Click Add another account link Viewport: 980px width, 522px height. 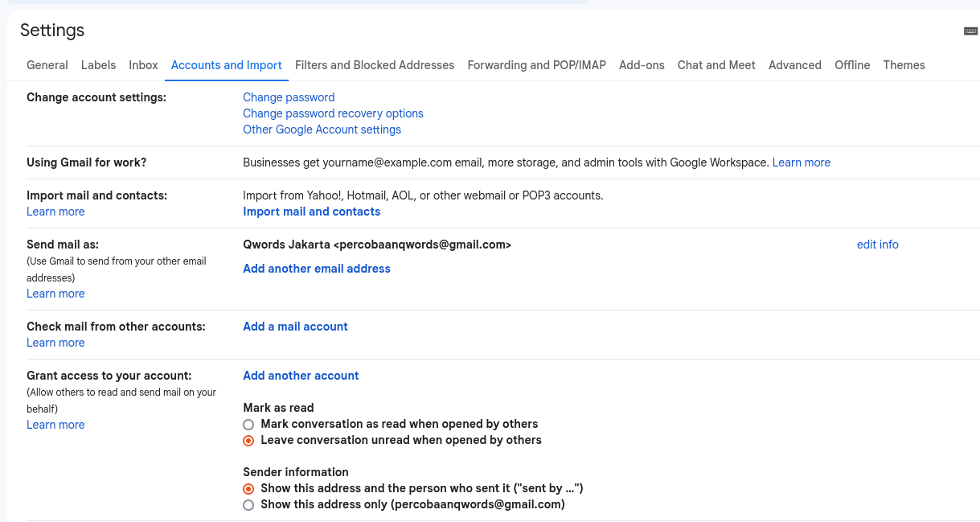tap(301, 376)
